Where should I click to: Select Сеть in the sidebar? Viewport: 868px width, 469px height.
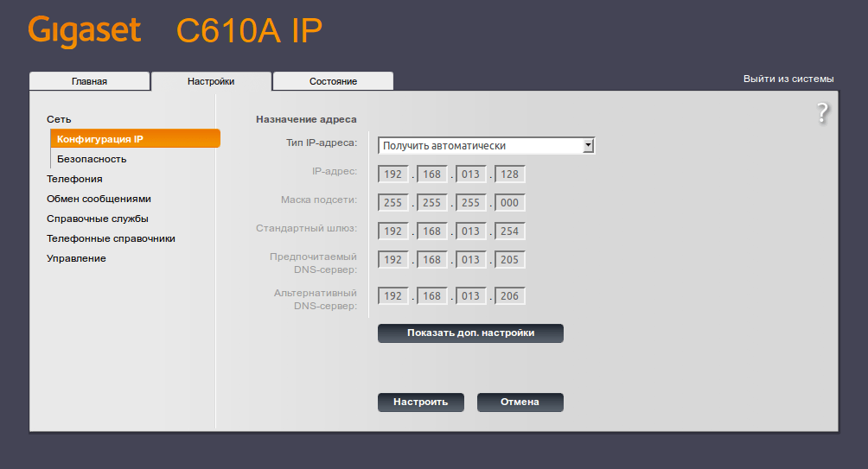pyautogui.click(x=59, y=119)
